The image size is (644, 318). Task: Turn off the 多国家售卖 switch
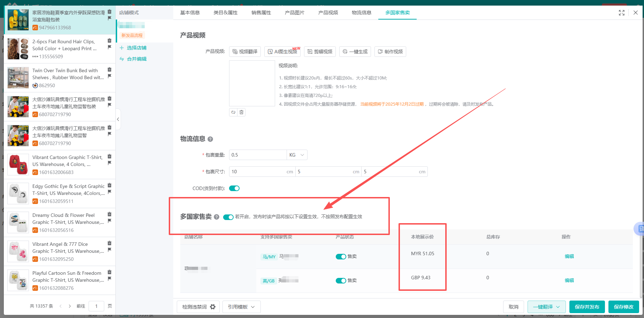[228, 217]
